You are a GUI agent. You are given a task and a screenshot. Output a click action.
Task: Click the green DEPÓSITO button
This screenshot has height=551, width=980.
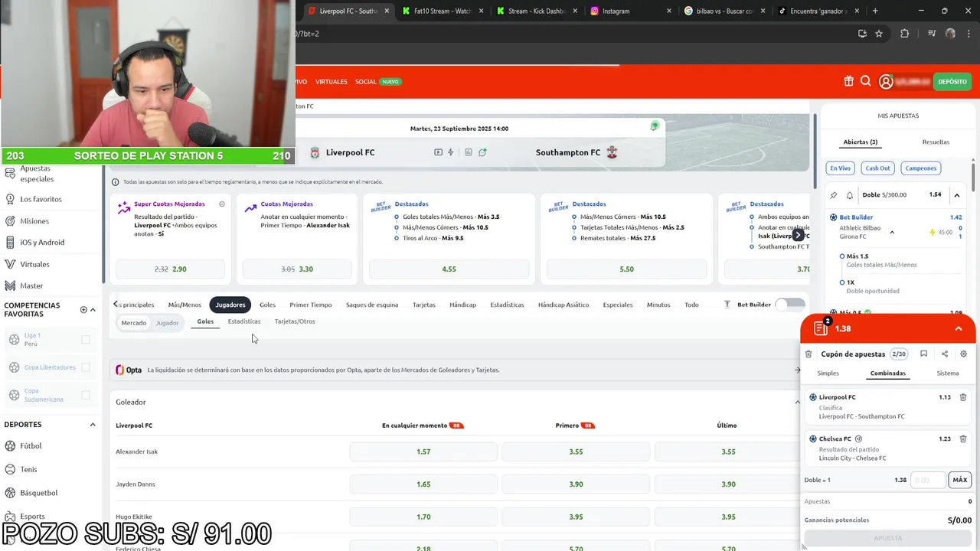click(952, 81)
